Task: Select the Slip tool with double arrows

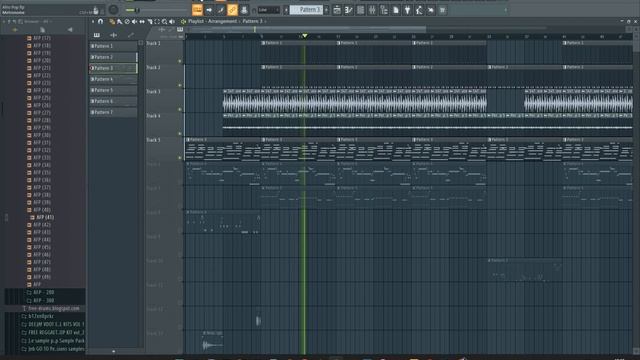Action: (142, 21)
